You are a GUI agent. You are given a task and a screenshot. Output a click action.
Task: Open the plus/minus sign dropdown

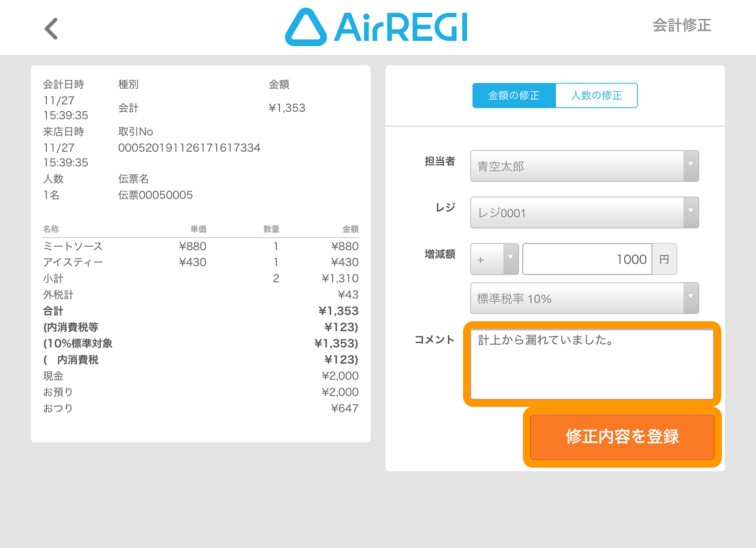click(x=495, y=259)
